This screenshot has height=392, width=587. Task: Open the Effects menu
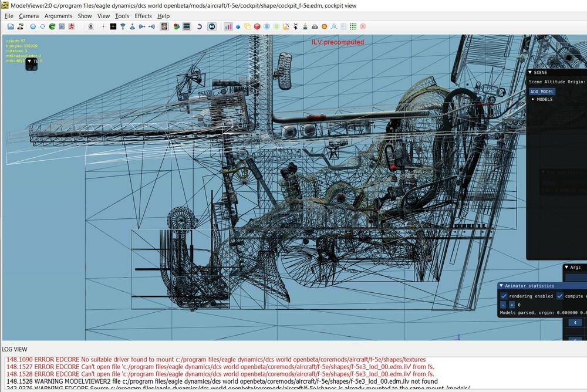coord(143,16)
